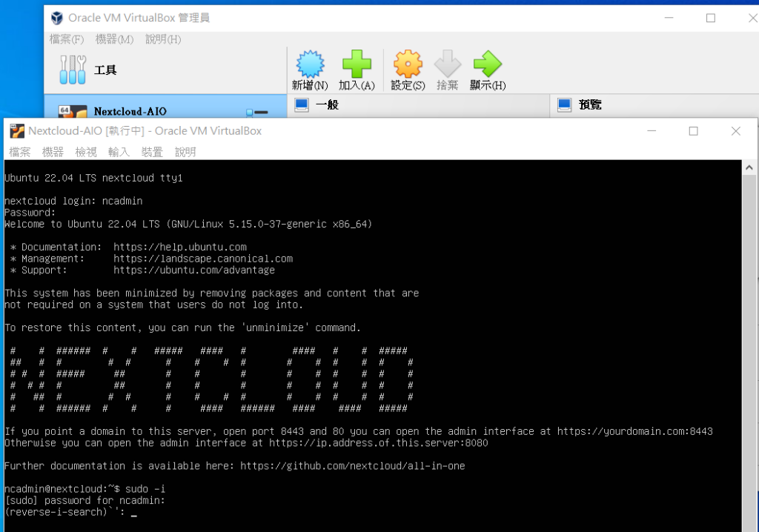Open the 輸入 menu of the VM window
The width and height of the screenshot is (759, 532).
(x=119, y=152)
